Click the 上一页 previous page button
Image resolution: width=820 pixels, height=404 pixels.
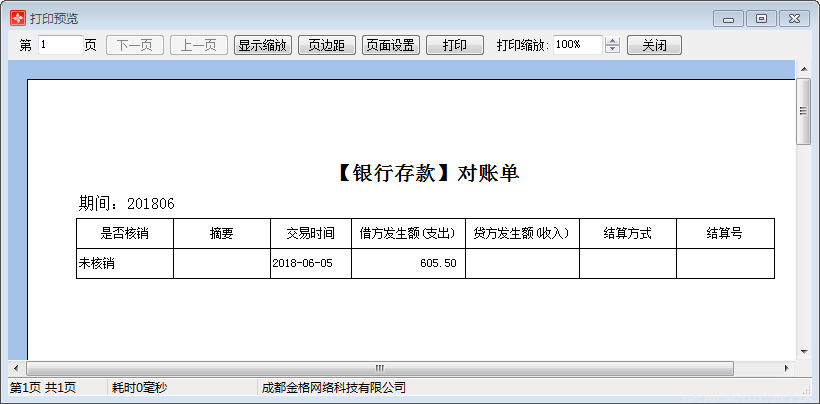click(x=199, y=45)
